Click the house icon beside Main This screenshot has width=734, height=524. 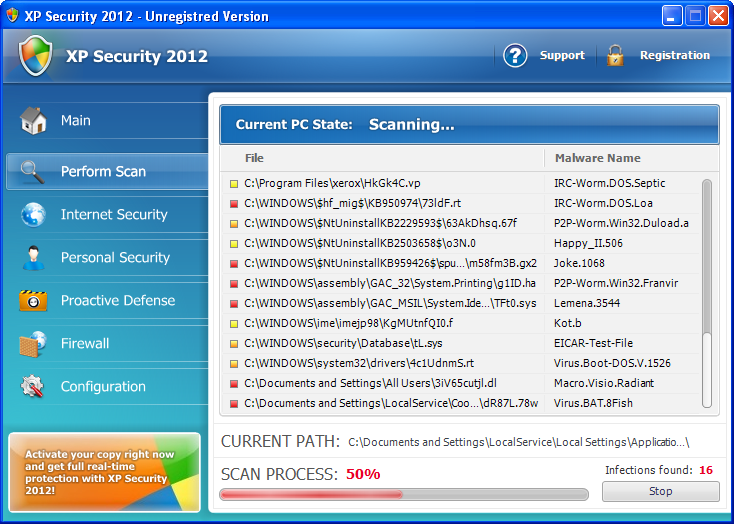point(33,121)
